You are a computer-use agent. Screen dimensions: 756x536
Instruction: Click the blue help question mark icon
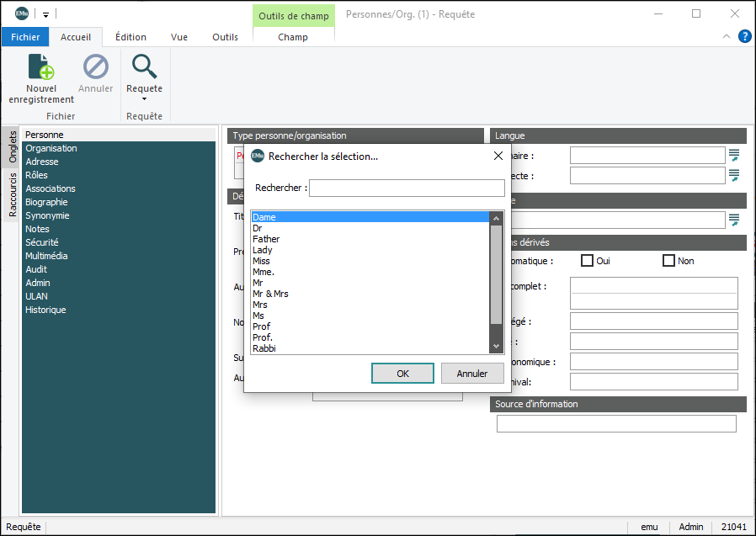(x=744, y=36)
